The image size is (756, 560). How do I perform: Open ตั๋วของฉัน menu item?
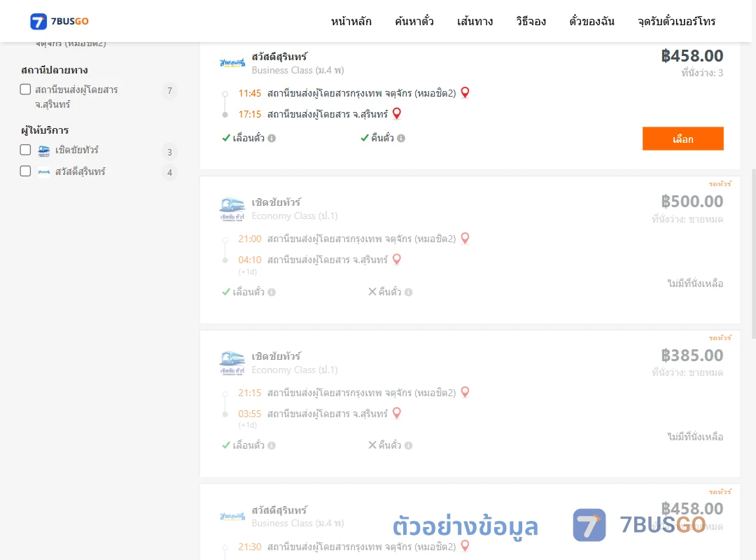pos(591,21)
